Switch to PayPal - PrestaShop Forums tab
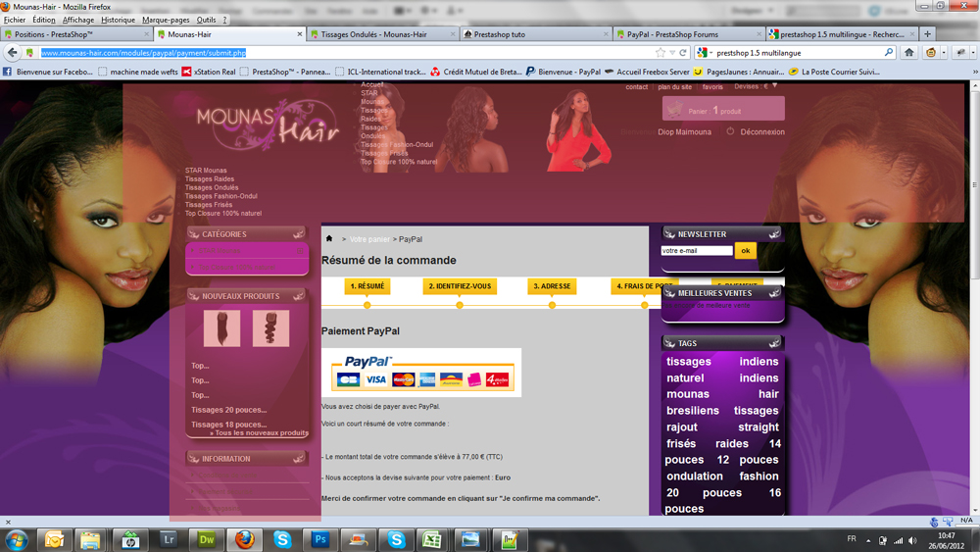This screenshot has width=980, height=552. 689,33
